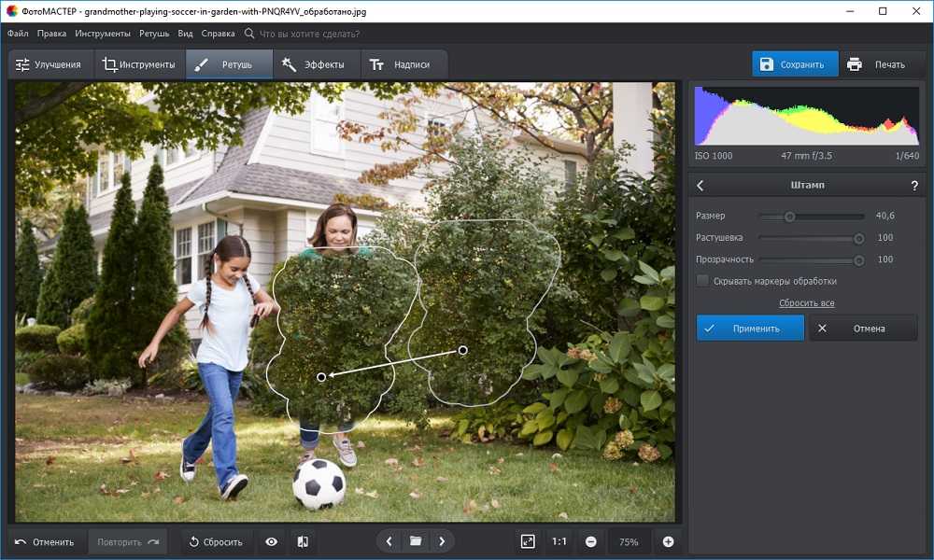Open the Ретушь menu in menu bar
The width and height of the screenshot is (934, 560).
point(154,34)
